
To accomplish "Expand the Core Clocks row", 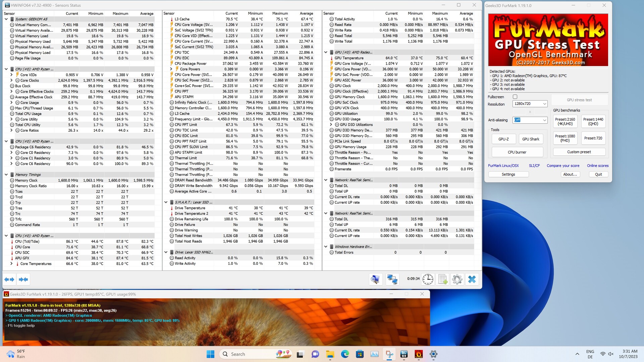I will 11,80.
